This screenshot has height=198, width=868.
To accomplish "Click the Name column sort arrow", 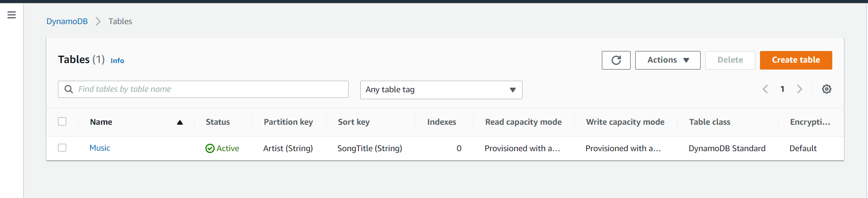I will (180, 122).
